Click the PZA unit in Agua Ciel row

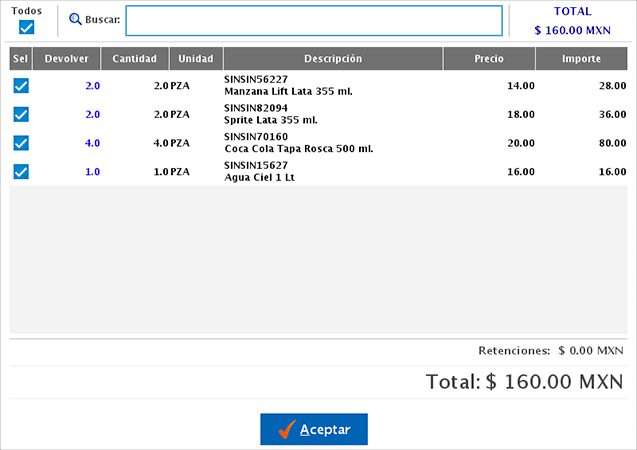[180, 172]
